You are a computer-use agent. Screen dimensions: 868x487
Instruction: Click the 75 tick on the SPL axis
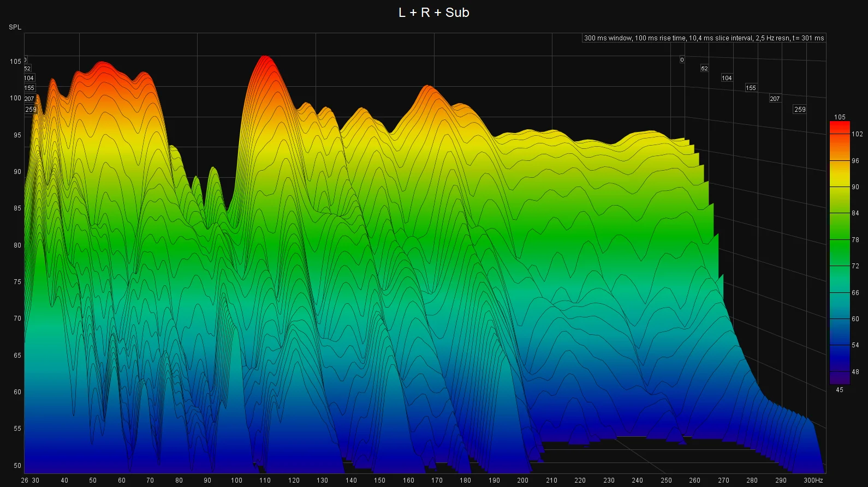pos(17,282)
